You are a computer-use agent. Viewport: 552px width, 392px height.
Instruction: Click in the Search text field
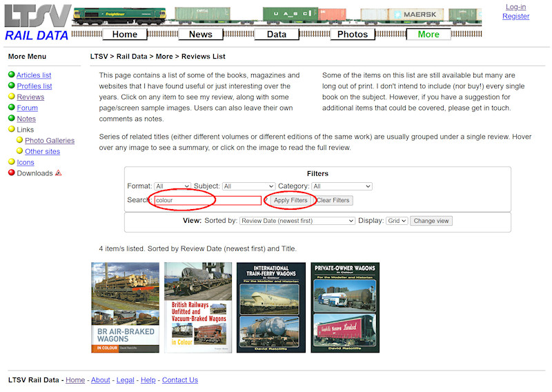pos(207,200)
